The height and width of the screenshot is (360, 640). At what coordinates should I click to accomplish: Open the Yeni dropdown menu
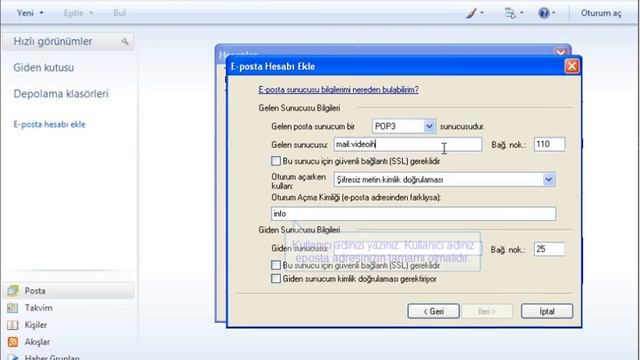pyautogui.click(x=30, y=13)
